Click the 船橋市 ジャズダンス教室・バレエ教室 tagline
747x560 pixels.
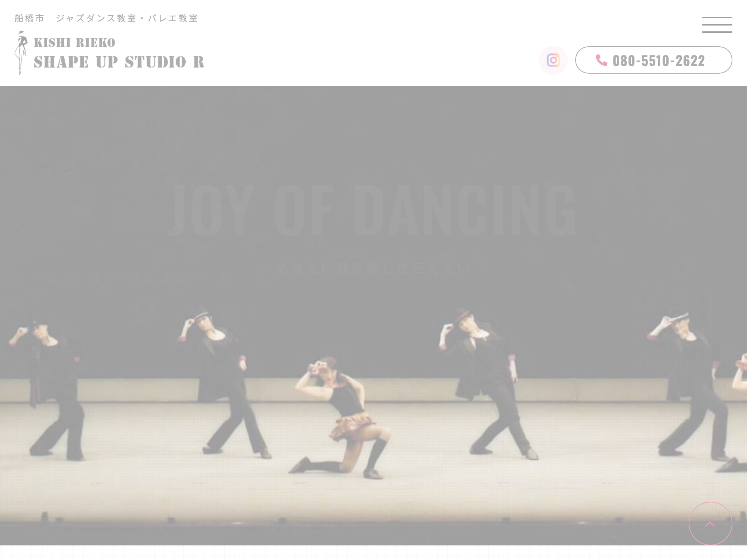pyautogui.click(x=106, y=18)
